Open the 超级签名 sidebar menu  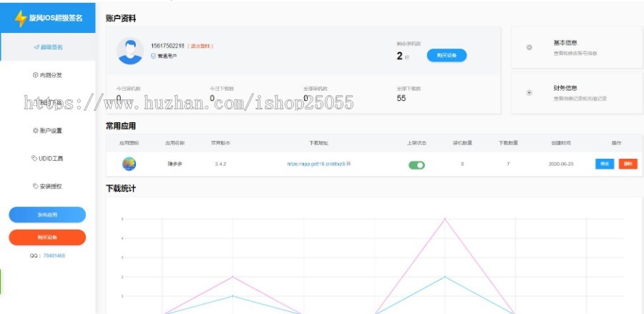pos(48,47)
